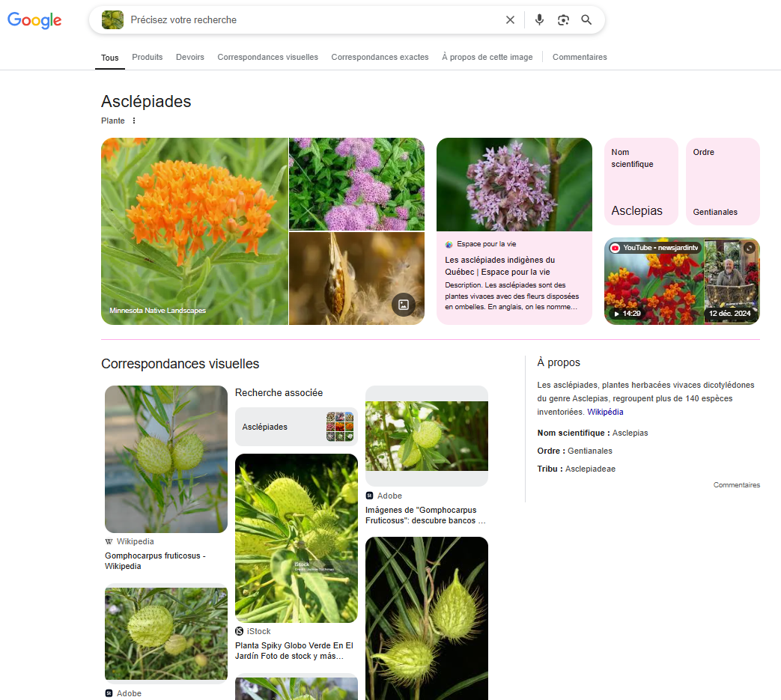Image resolution: width=781 pixels, height=700 pixels.
Task: Click the Google logo
Action: [34, 20]
